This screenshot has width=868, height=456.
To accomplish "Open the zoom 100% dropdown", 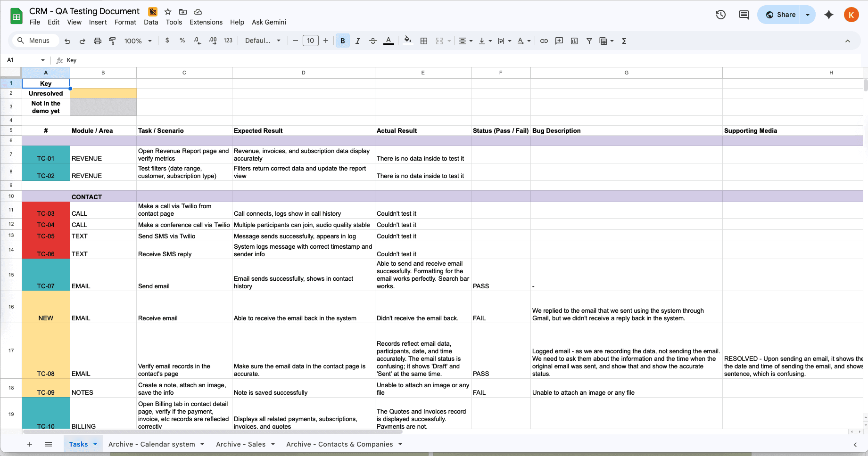I will tap(138, 41).
